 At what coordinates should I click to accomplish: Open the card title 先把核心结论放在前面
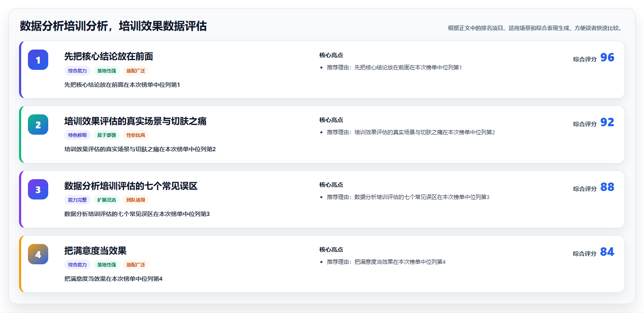109,56
